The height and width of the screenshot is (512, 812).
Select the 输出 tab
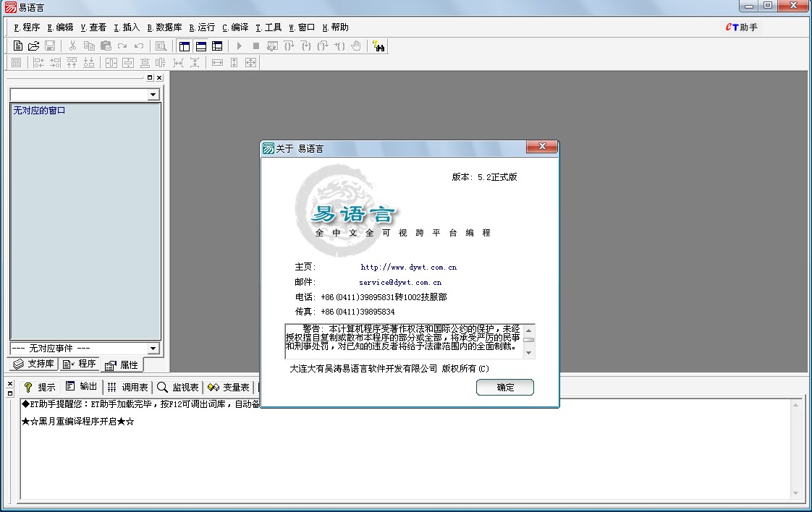pyautogui.click(x=81, y=386)
